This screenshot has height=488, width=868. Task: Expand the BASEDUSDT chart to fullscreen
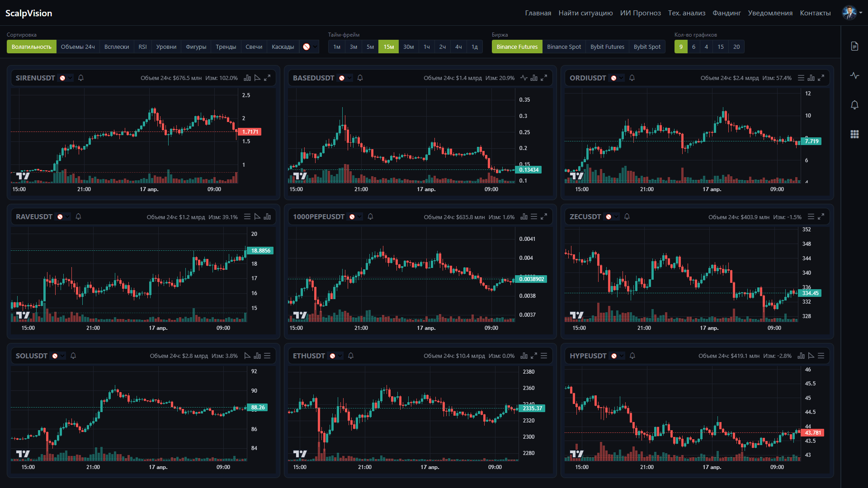pyautogui.click(x=544, y=78)
